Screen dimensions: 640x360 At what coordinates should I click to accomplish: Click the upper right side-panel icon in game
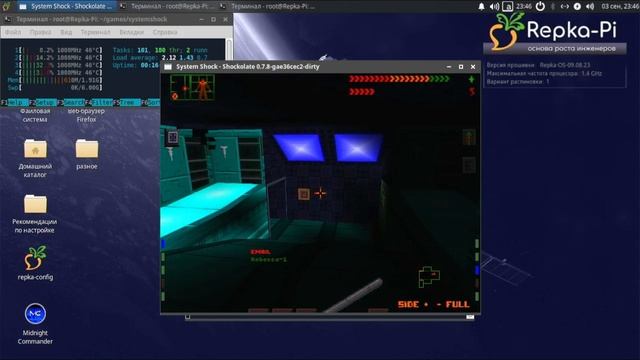click(x=469, y=137)
